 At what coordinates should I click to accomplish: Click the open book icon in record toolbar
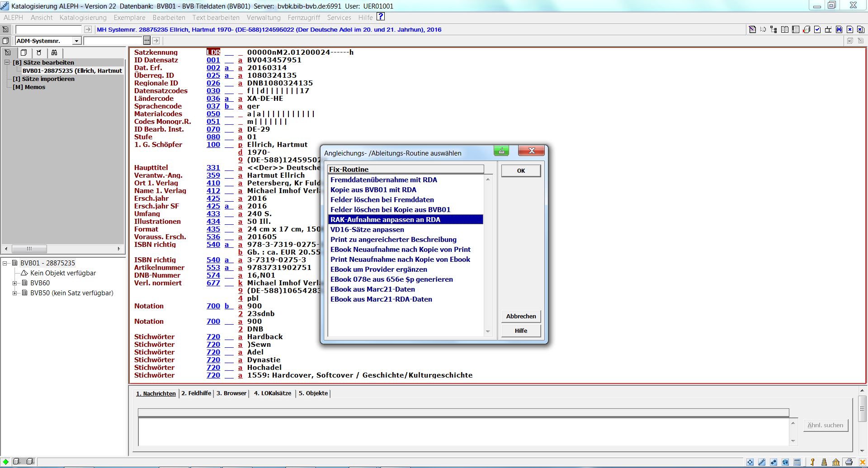click(785, 30)
